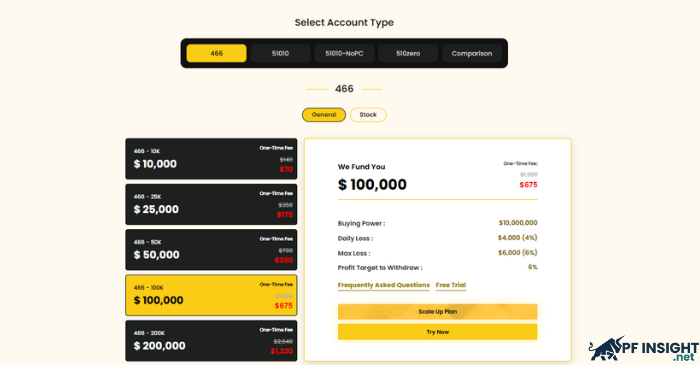Image resolution: width=700 pixels, height=365 pixels.
Task: Click the Scale Up Plan button
Action: point(438,311)
